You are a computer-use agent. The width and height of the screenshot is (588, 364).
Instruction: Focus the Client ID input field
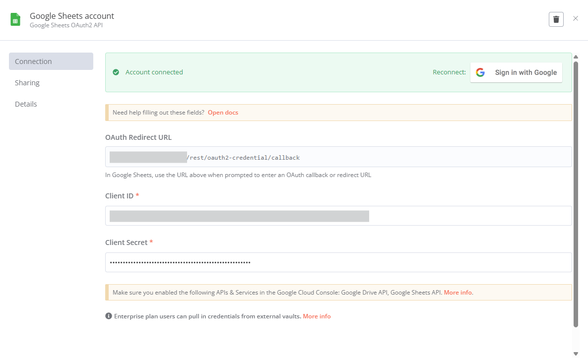click(x=338, y=216)
